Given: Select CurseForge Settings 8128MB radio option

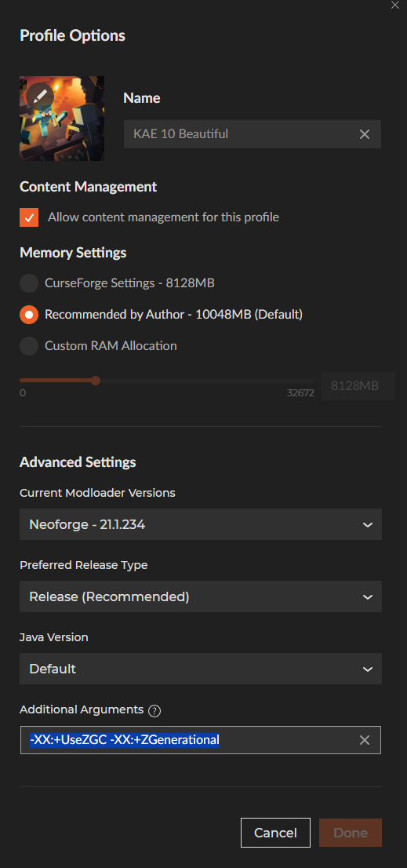Looking at the screenshot, I should coord(29,283).
